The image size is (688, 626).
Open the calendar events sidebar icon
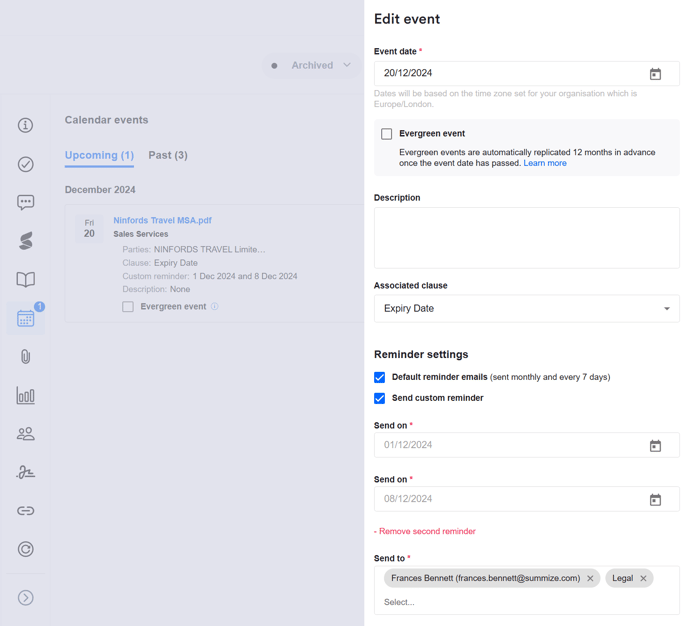tap(26, 318)
